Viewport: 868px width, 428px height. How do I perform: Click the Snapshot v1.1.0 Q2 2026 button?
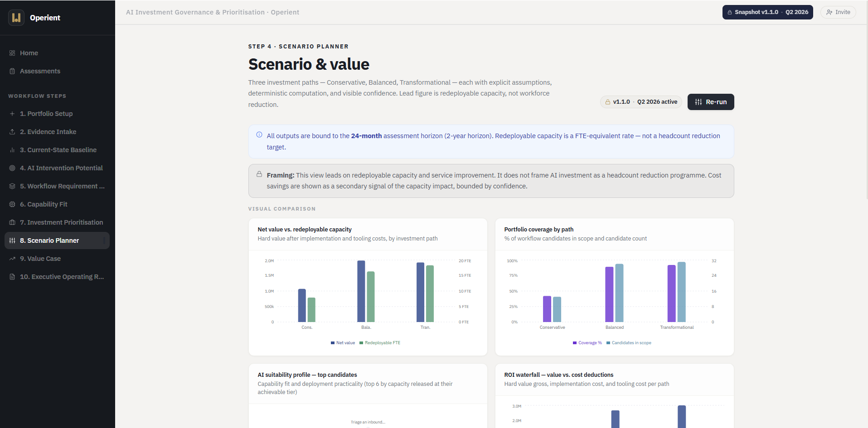tap(768, 12)
